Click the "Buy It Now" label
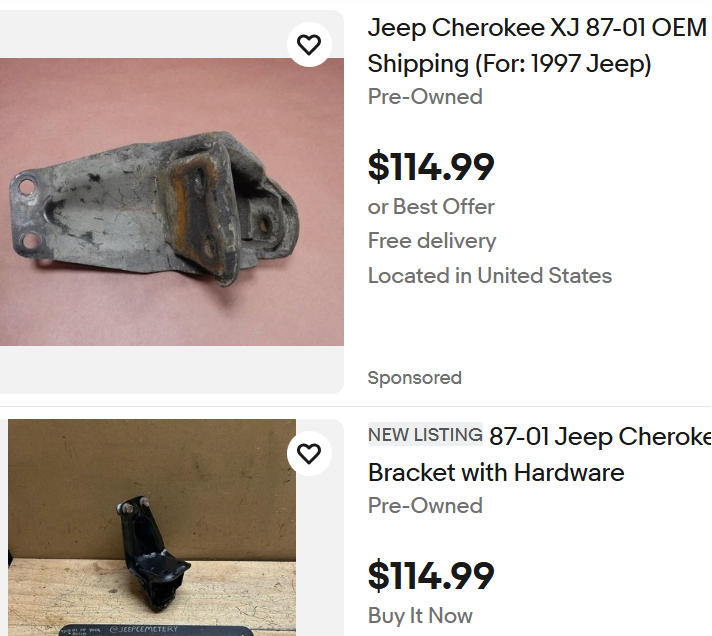 (420, 616)
